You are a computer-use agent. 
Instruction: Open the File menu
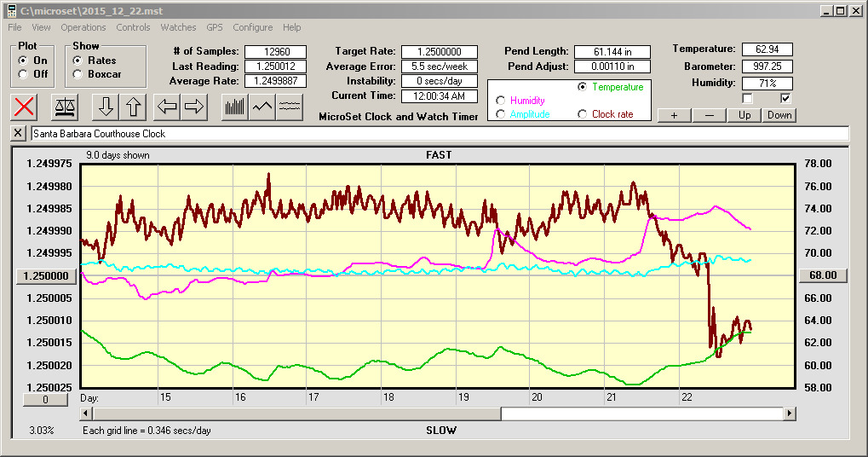15,27
